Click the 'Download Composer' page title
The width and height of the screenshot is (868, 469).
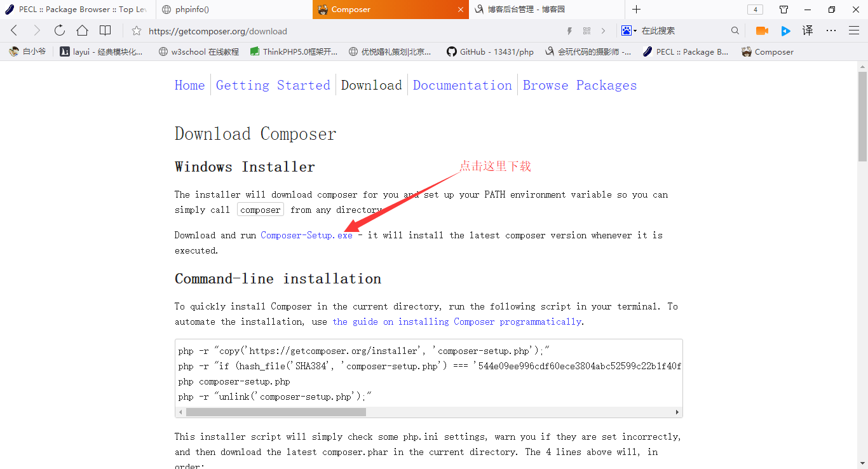point(255,133)
